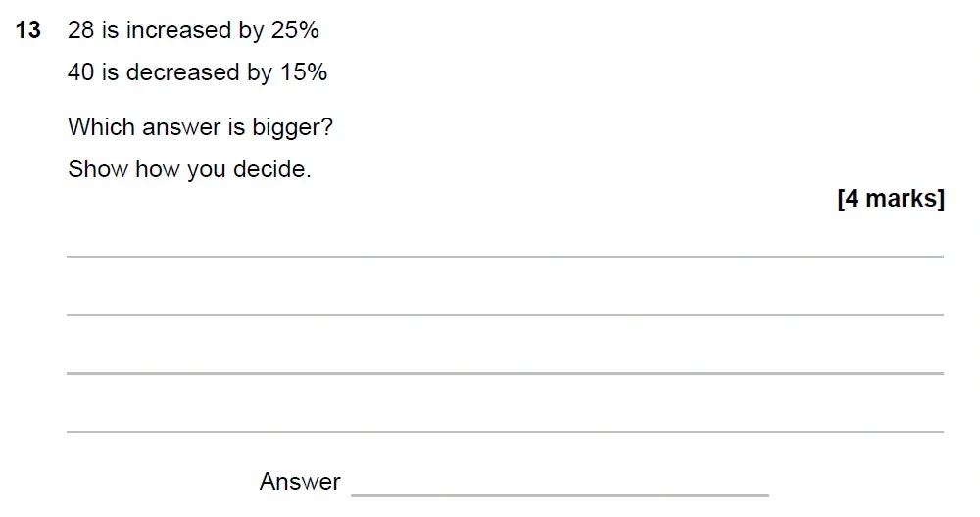Image resolution: width=980 pixels, height=517 pixels.
Task: Click the "[4 marks]" label
Action: pyautogui.click(x=891, y=199)
